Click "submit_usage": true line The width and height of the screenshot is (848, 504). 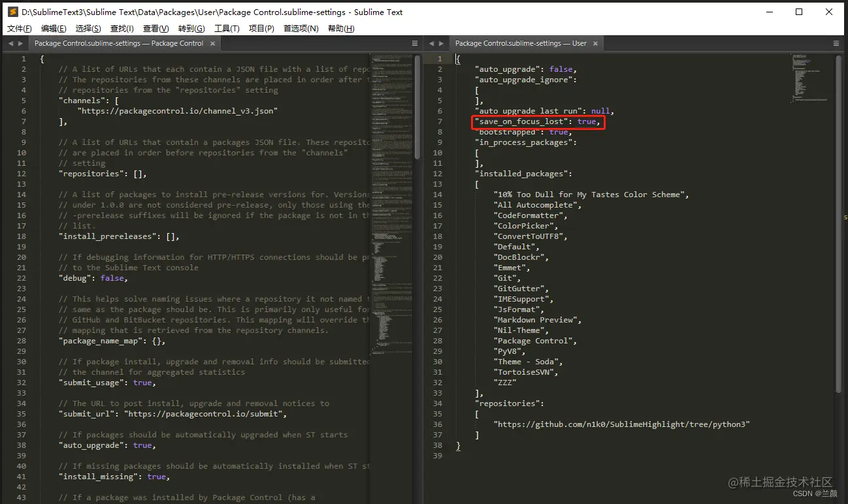tap(107, 383)
